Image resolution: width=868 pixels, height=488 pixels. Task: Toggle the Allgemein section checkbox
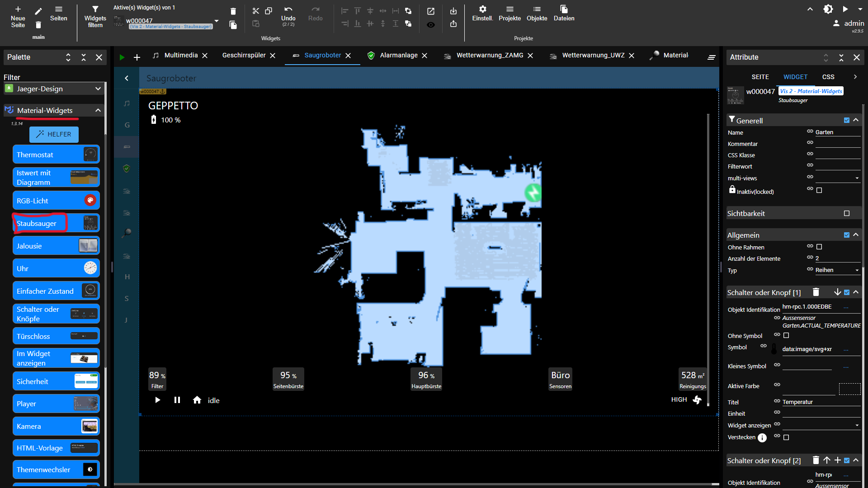847,235
